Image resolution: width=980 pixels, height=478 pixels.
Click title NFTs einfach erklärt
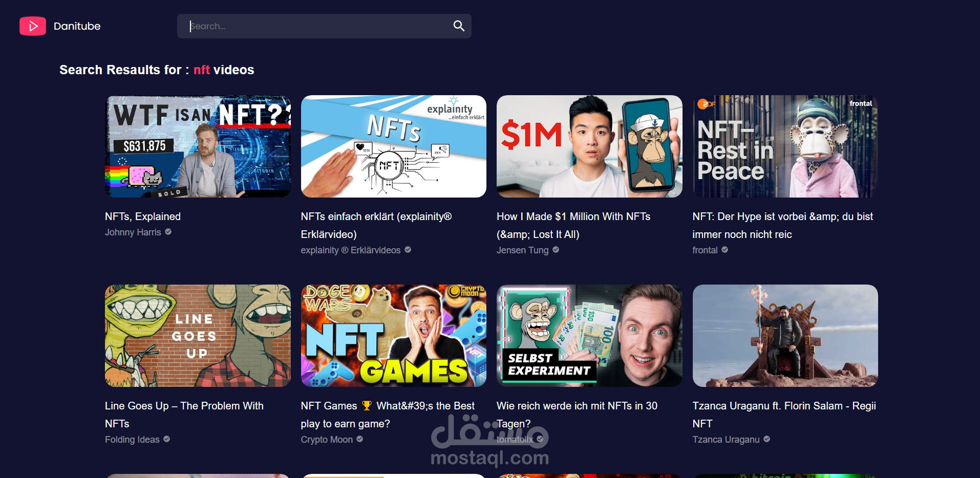point(376,225)
